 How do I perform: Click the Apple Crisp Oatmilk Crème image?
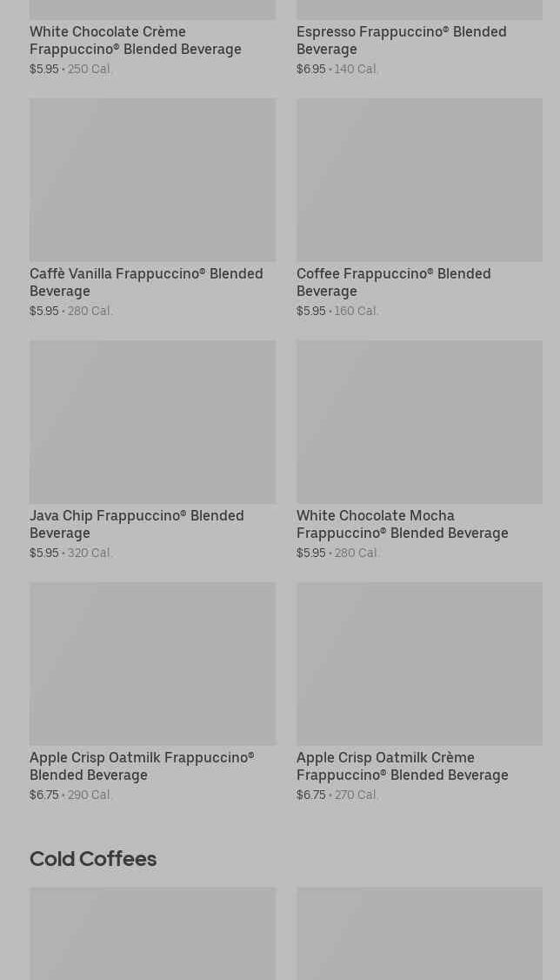419,663
